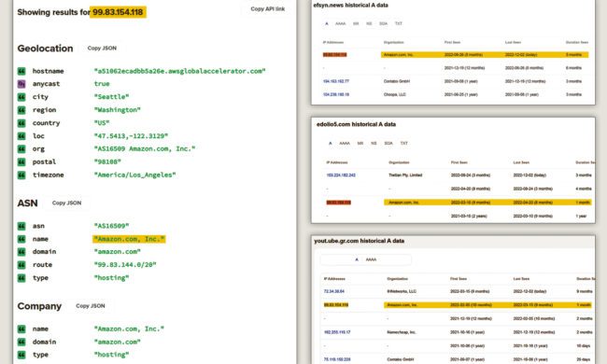Click First Seen column header in efsyn.news panel
This screenshot has width=607, height=364.
(x=452, y=43)
